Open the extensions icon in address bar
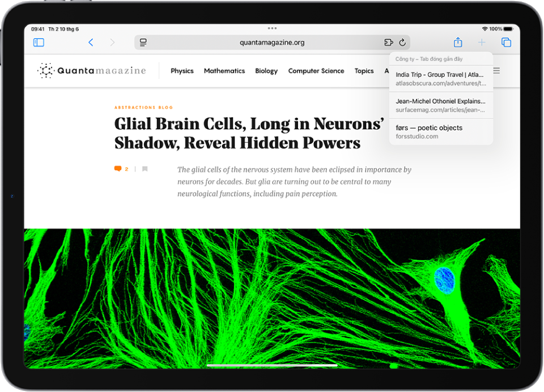 (388, 42)
